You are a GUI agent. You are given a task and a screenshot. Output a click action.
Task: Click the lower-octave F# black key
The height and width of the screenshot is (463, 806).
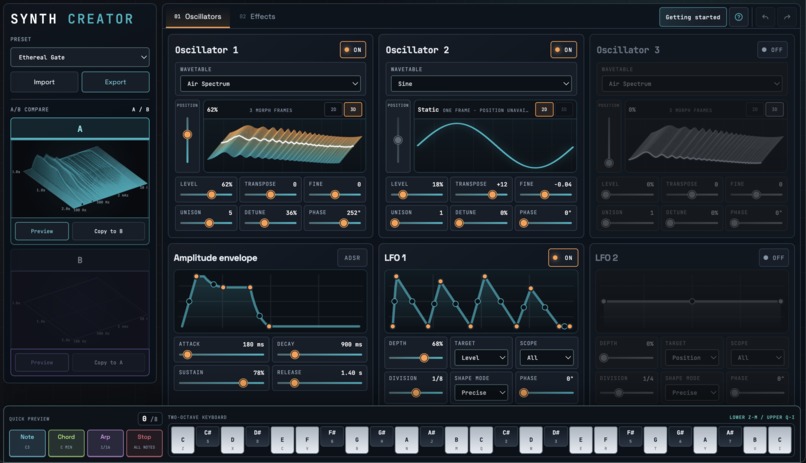(x=332, y=436)
